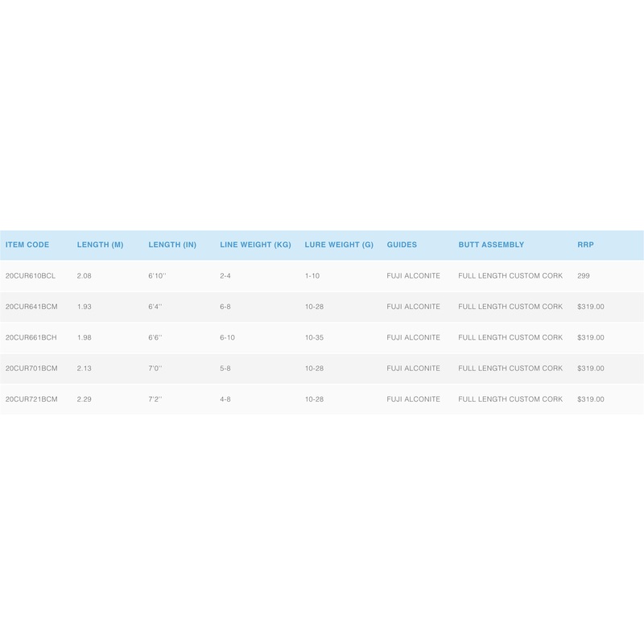Click the LENGTH (M) column header

[x=100, y=245]
